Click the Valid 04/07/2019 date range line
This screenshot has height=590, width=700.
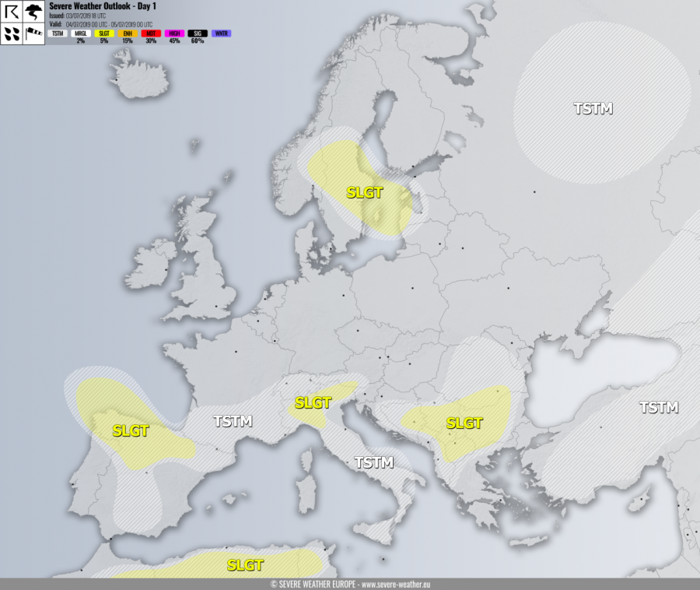click(x=101, y=25)
